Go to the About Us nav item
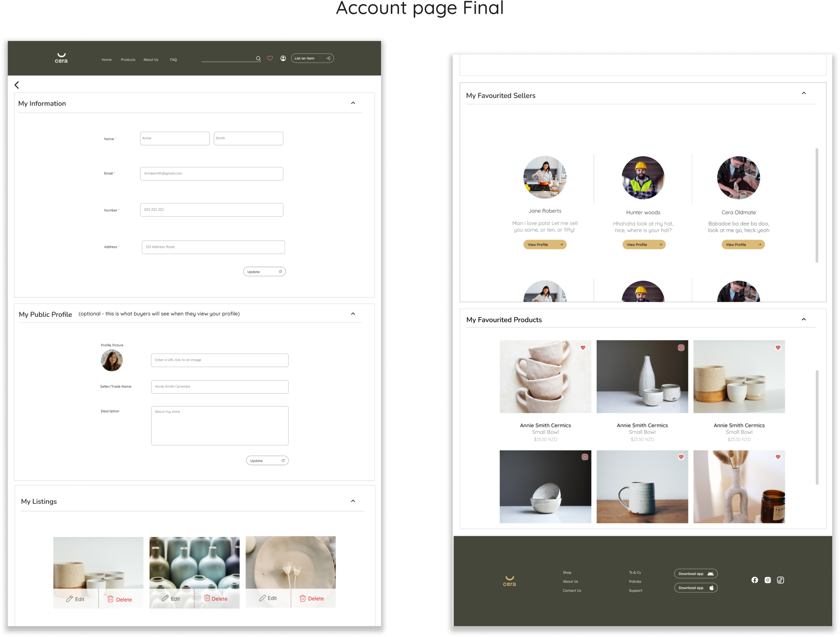The width and height of the screenshot is (840, 637). [x=150, y=60]
